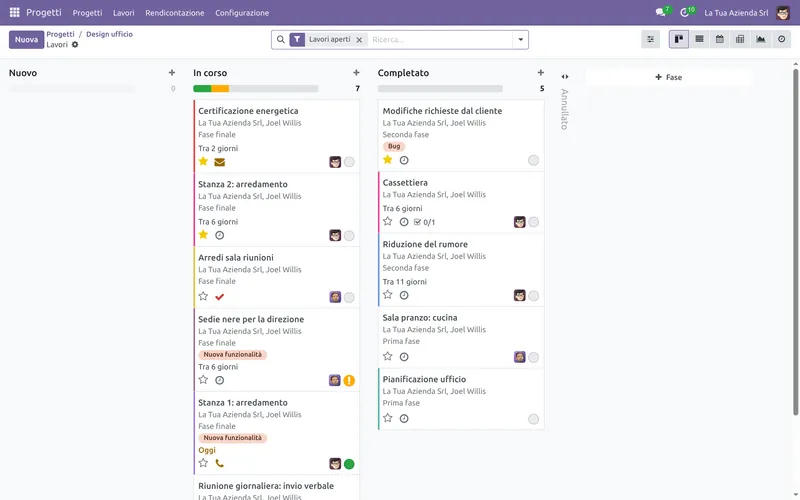
Task: Set state circle on Certificazione energetica
Action: 349,162
